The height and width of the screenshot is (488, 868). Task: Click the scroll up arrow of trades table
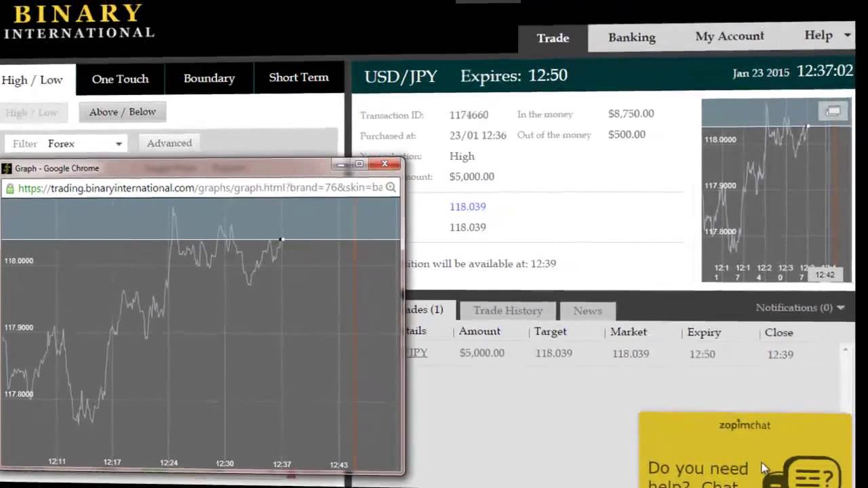(x=845, y=350)
